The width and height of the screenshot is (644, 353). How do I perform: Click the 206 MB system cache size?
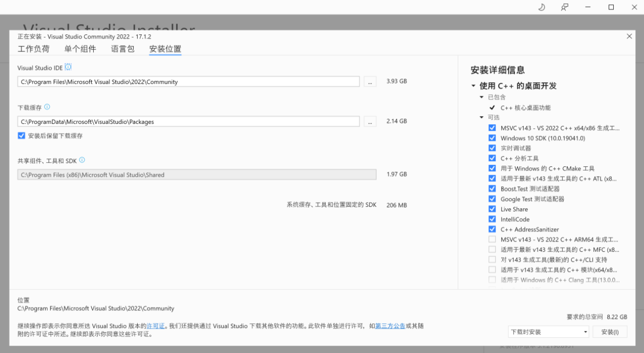[x=397, y=205]
